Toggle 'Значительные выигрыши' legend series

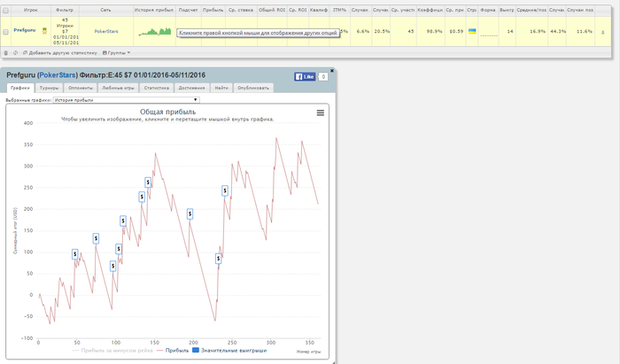[x=229, y=350]
